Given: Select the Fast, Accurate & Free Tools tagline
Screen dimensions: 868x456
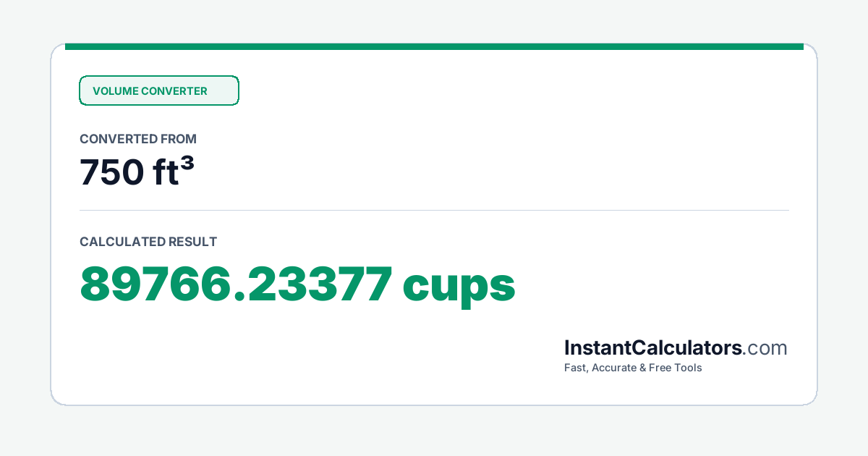Looking at the screenshot, I should tap(633, 368).
